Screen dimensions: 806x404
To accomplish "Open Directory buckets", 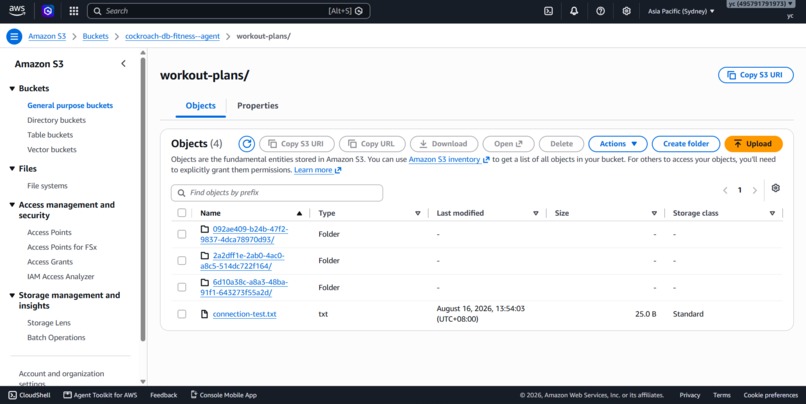I will pos(57,120).
